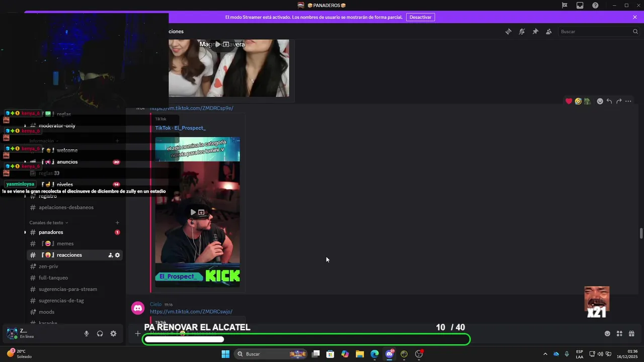Open more options three dots on message
Image resolution: width=644 pixels, height=362 pixels.
tap(628, 101)
